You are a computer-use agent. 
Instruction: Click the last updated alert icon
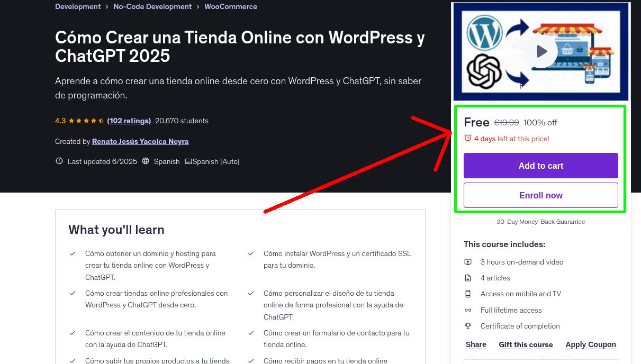(59, 161)
